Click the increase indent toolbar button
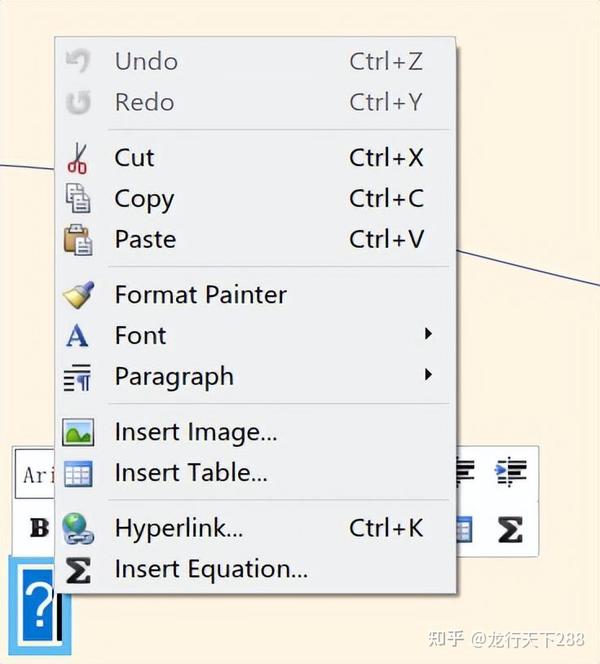Screen dimensions: 600x664 click(511, 472)
